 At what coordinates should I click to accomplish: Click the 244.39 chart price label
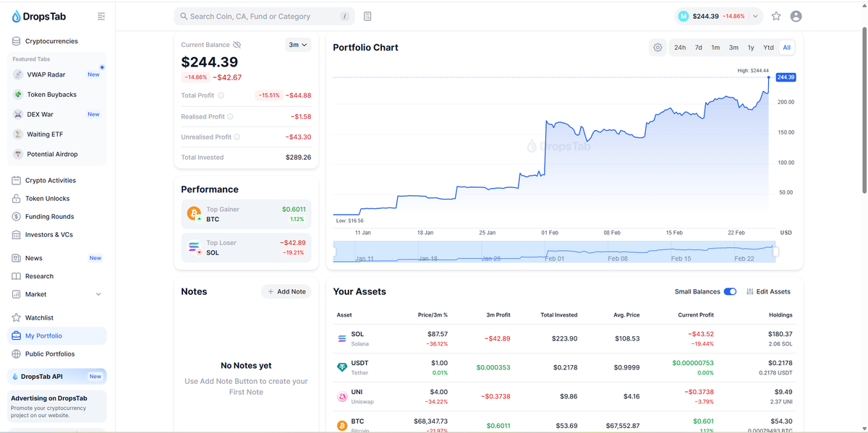pos(786,77)
